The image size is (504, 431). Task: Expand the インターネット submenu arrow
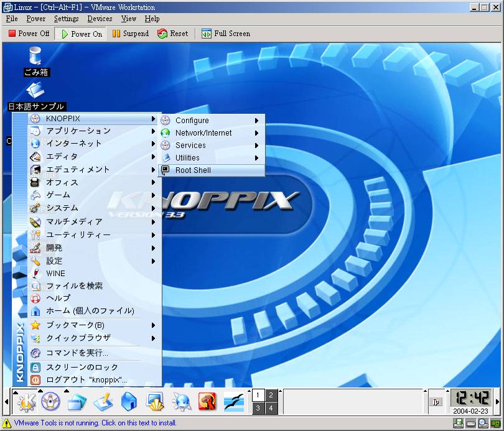(x=153, y=144)
